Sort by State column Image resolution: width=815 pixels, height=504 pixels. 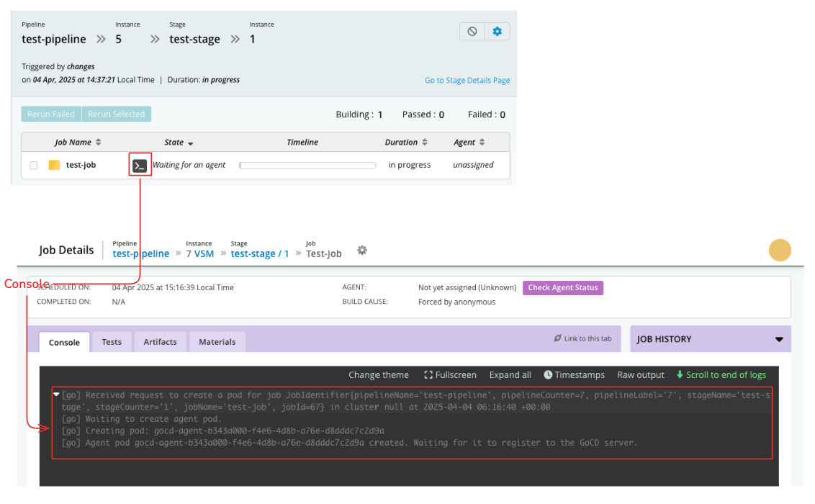[x=179, y=143]
